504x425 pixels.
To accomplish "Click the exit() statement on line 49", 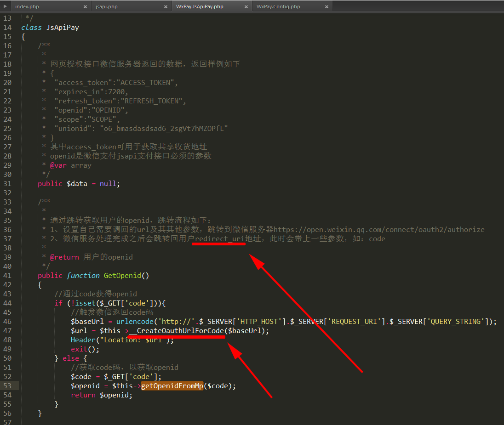I will [79, 349].
